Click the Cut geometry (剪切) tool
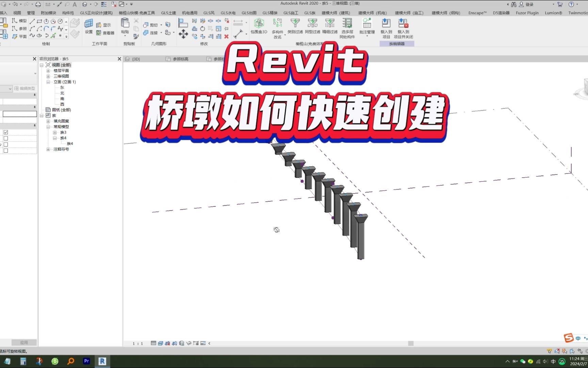Image resolution: width=588 pixels, height=368 pixels. pos(151,25)
